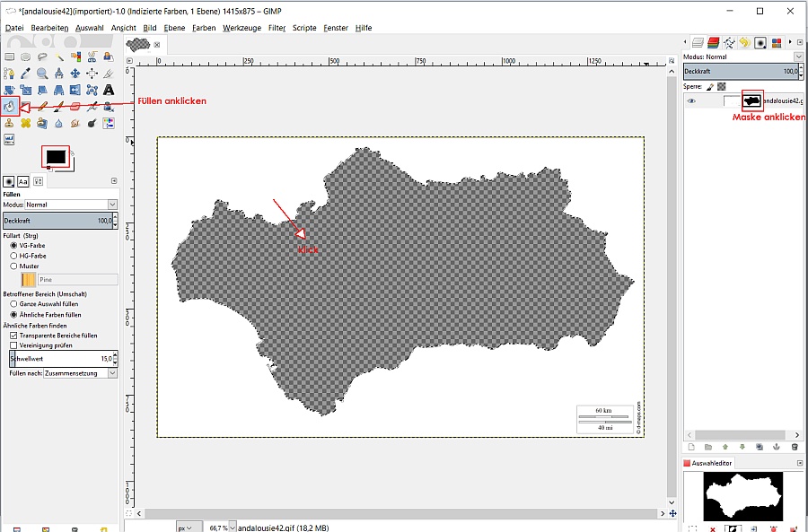Uncheck 'Transparente Bereiche füllen'
This screenshot has width=808, height=532.
13,335
